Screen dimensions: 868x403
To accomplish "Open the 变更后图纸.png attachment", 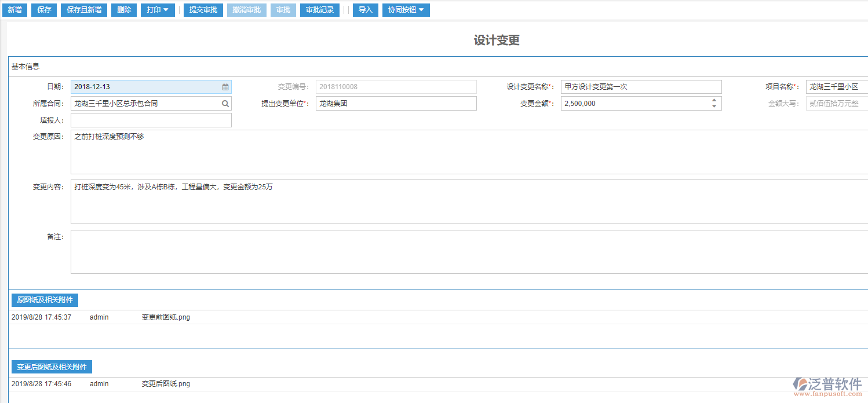I will (x=165, y=383).
